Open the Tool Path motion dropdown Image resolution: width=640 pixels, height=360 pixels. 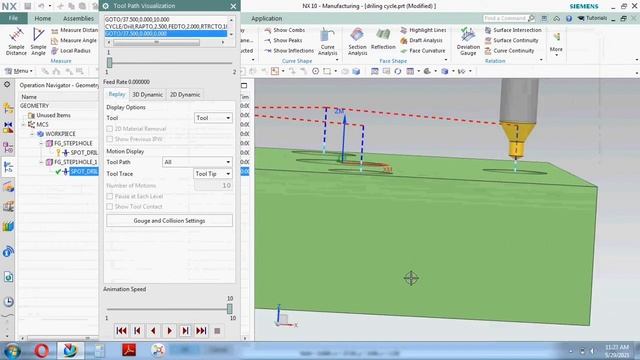[x=197, y=162]
